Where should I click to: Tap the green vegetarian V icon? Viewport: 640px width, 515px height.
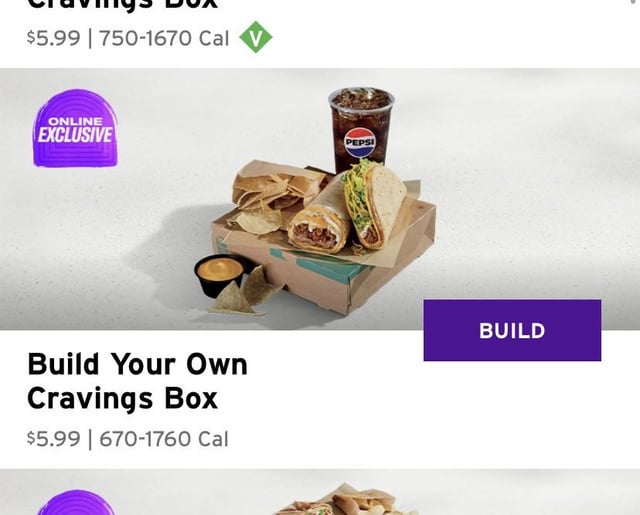pyautogui.click(x=256, y=37)
